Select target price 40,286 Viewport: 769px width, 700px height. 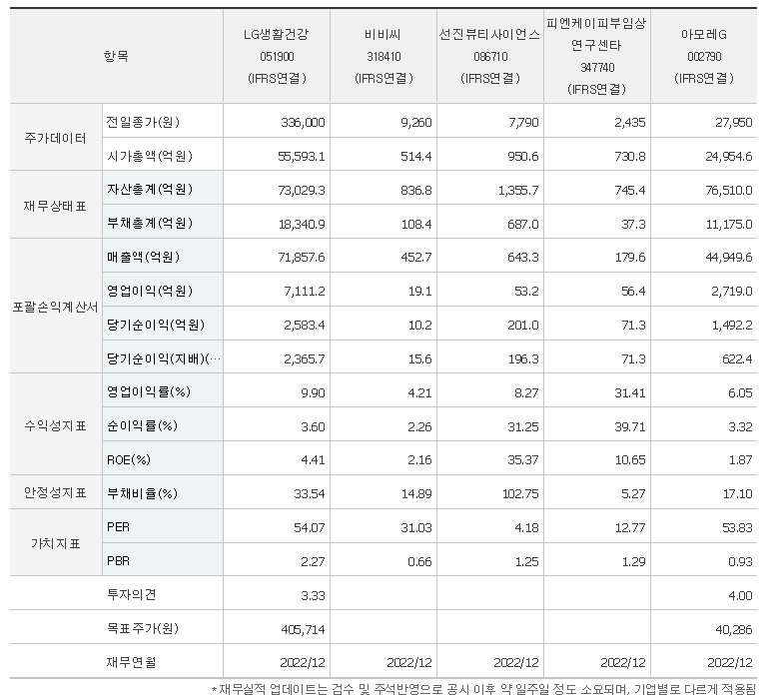734,629
